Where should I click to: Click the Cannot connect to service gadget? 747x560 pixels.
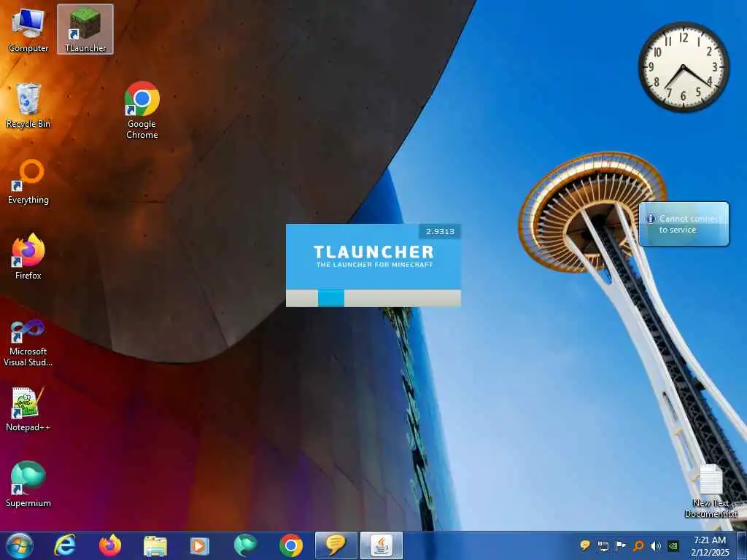(x=684, y=224)
